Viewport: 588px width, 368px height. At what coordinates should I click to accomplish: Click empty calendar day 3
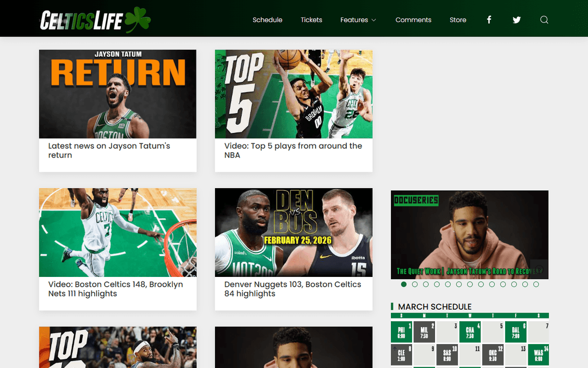pos(447,332)
